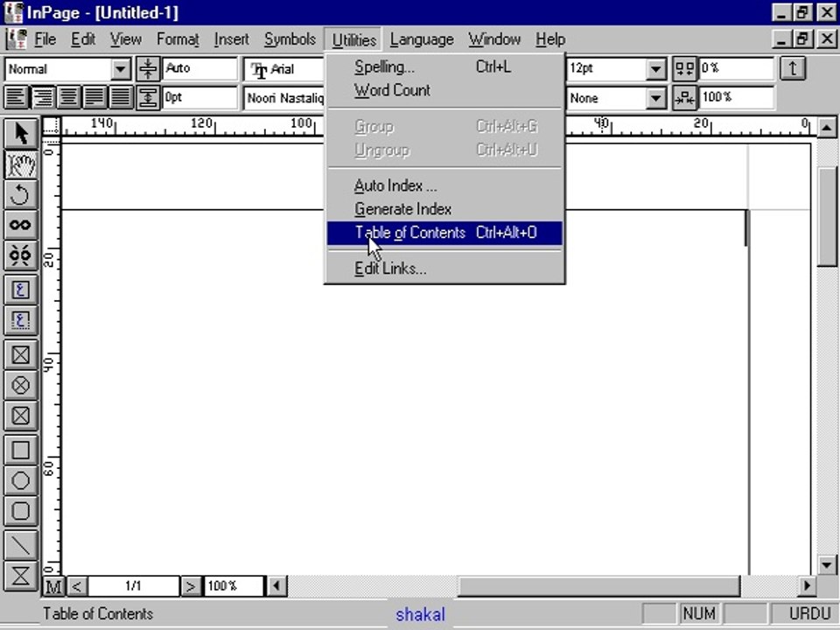Image resolution: width=840 pixels, height=630 pixels.
Task: Click the InPage document icon in menu bar
Action: point(16,39)
